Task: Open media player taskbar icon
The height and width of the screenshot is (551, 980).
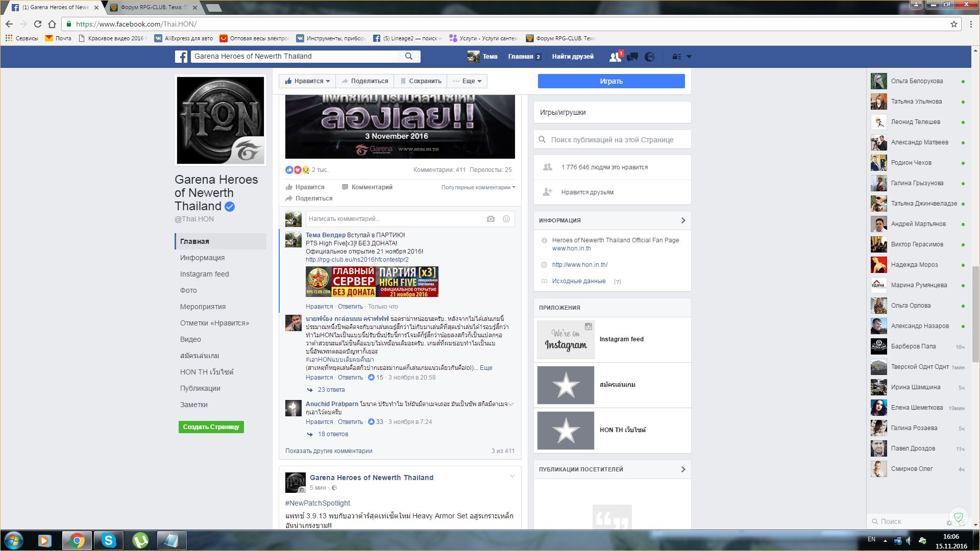Action: tap(45, 540)
